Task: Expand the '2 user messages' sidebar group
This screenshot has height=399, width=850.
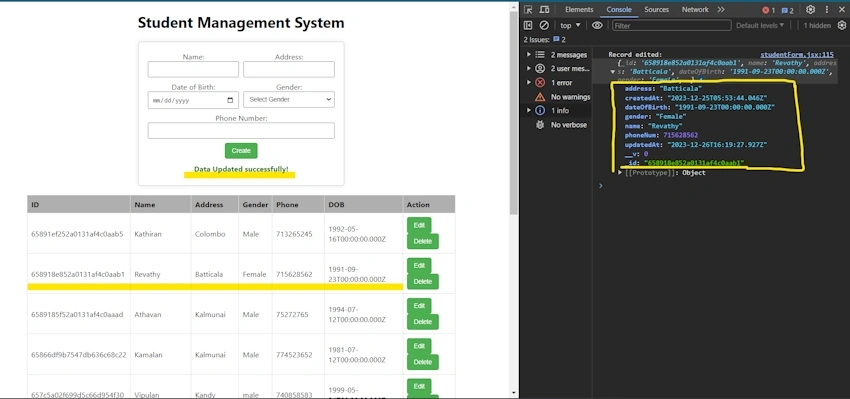Action: 529,69
